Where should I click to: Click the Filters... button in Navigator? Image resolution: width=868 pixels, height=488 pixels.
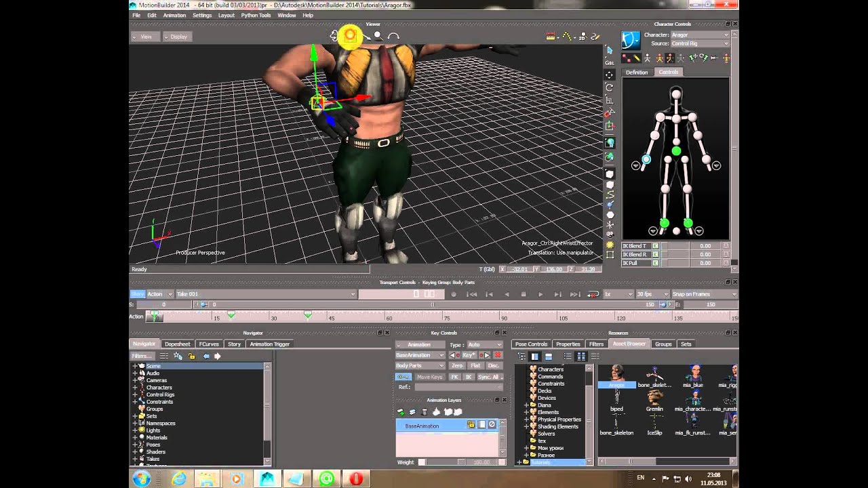point(143,356)
